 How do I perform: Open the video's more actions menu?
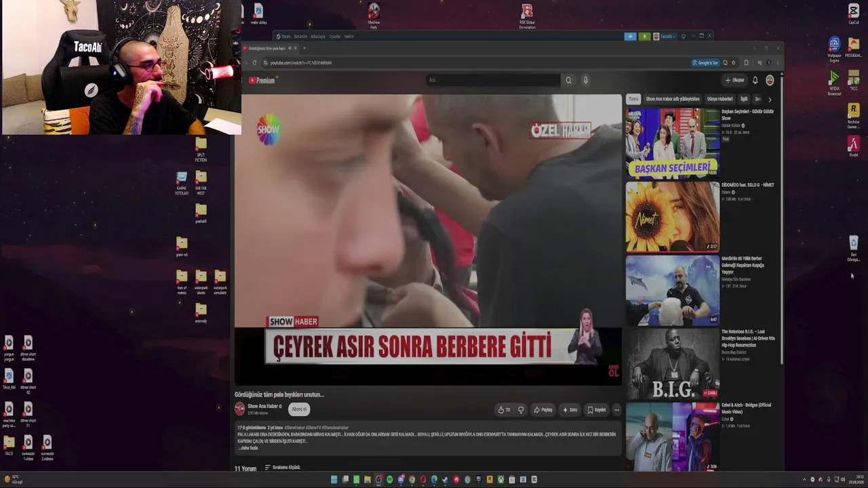pyautogui.click(x=616, y=410)
